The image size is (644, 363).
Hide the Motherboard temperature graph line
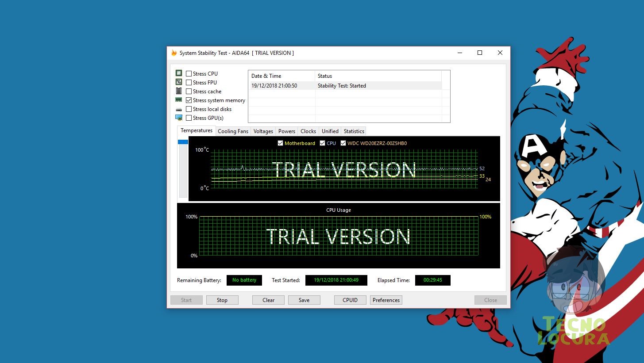tap(280, 143)
